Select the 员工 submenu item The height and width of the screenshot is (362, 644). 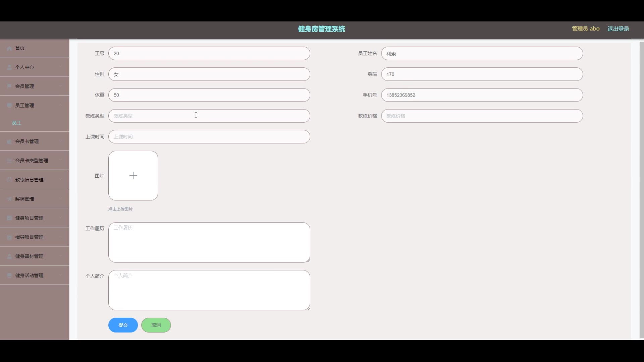(x=17, y=123)
